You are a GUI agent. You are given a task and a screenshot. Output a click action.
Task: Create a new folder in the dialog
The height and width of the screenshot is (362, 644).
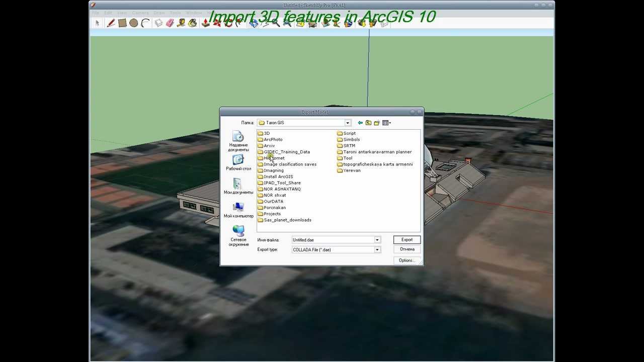pyautogui.click(x=376, y=123)
